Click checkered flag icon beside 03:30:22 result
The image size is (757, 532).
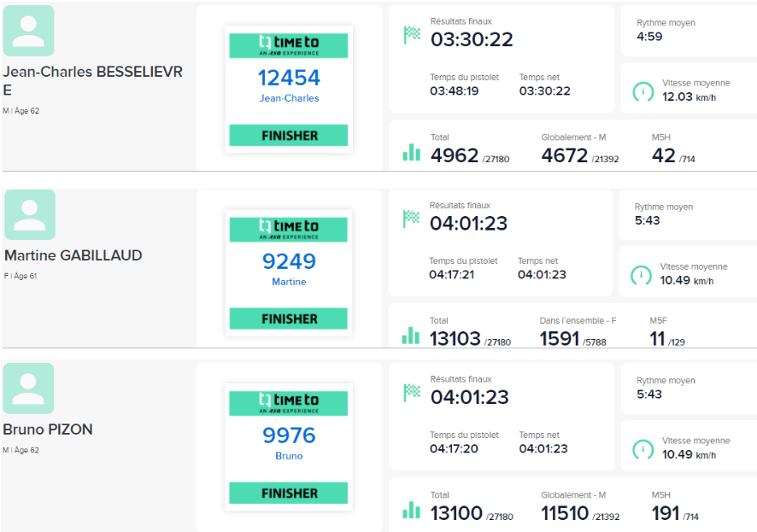pyautogui.click(x=412, y=35)
